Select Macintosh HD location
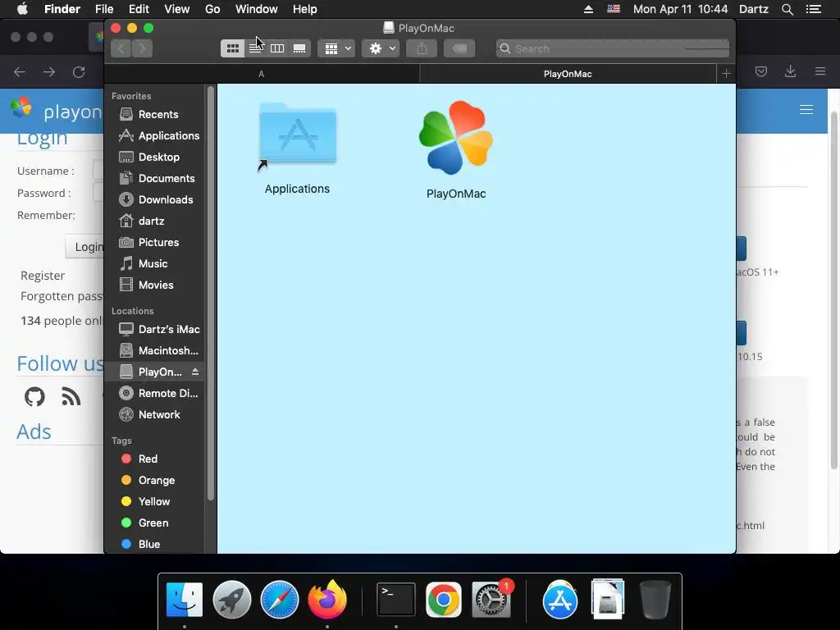Screen dimensions: 840x630 click(155, 350)
